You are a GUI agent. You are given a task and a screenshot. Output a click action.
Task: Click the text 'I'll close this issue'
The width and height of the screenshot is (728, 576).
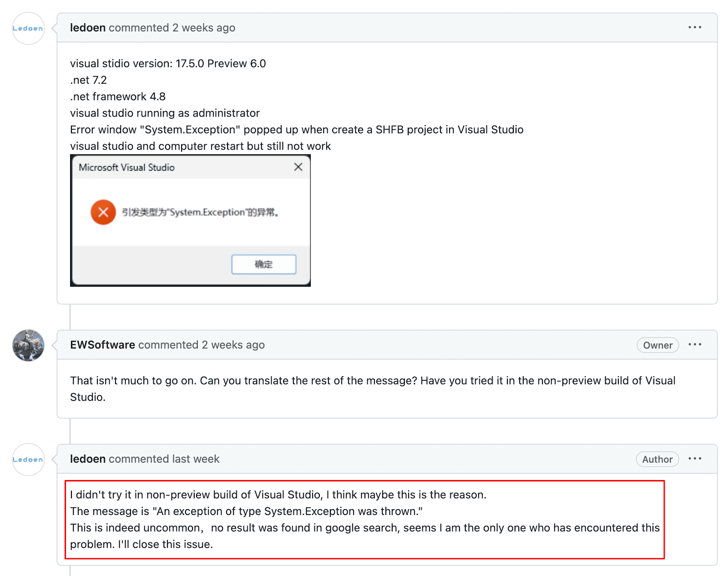click(165, 545)
